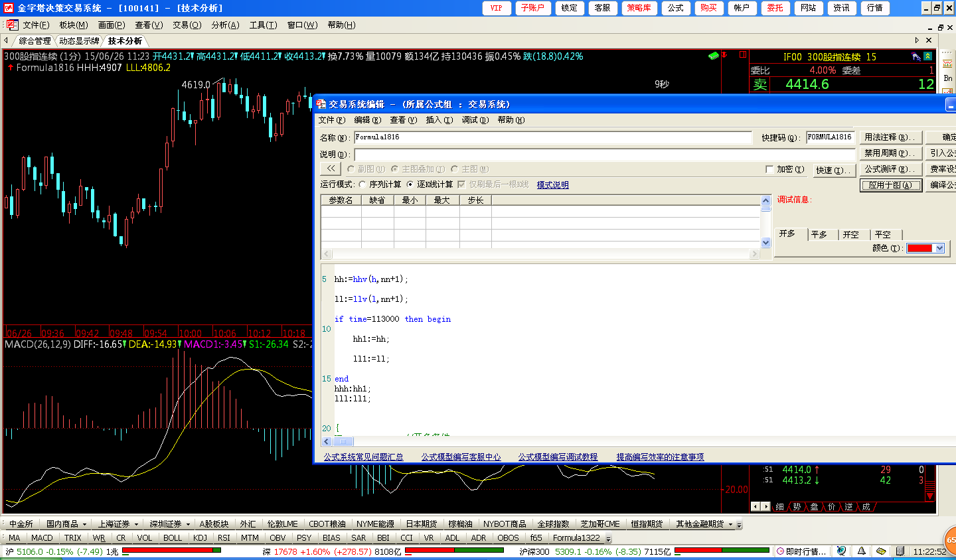Click the gray server icon in the status bar
Viewport: 956px width, 560px height.
900,551
